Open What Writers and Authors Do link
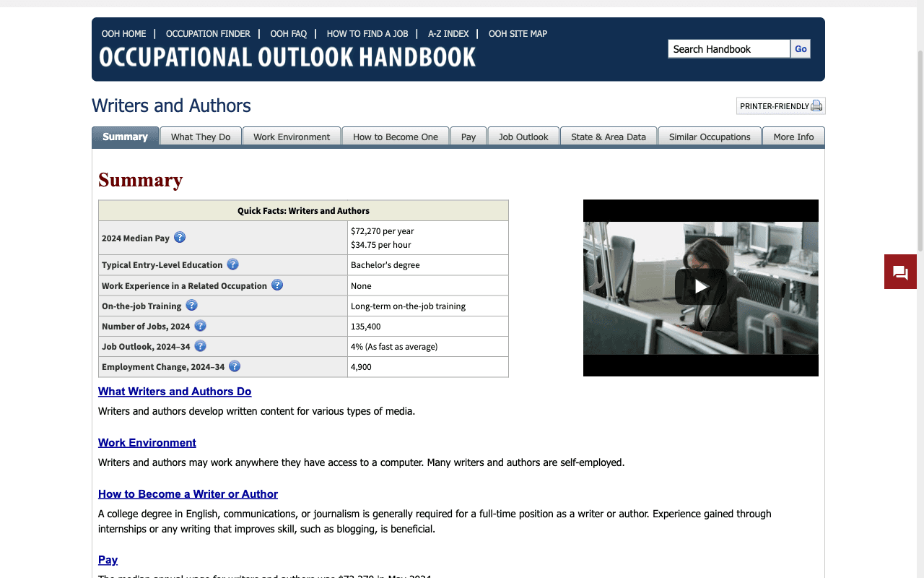 tap(175, 391)
